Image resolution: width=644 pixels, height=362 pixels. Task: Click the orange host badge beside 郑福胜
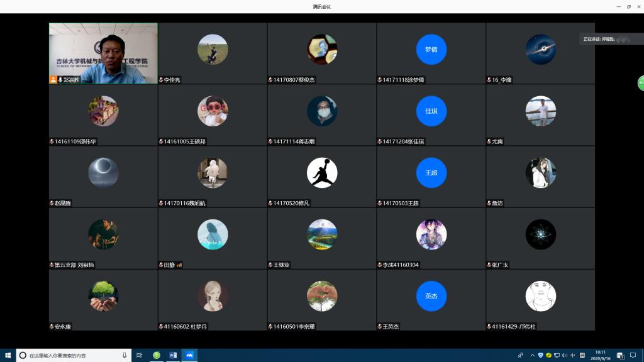pos(53,80)
